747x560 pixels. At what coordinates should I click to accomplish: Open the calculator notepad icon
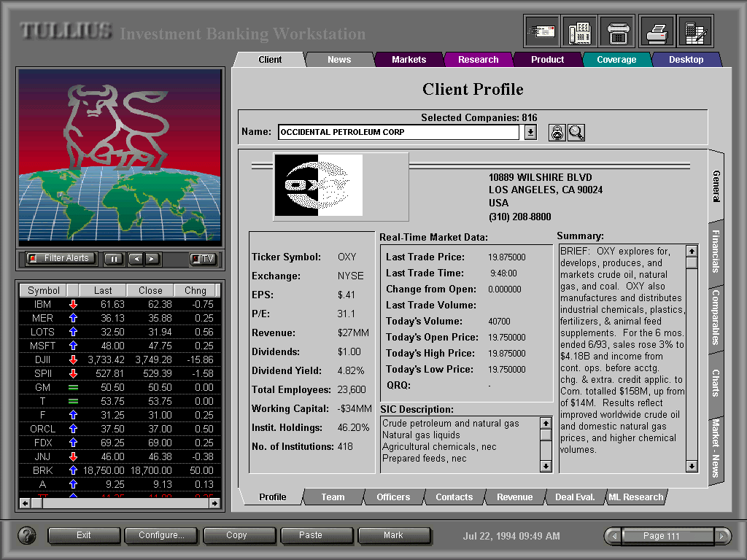695,31
